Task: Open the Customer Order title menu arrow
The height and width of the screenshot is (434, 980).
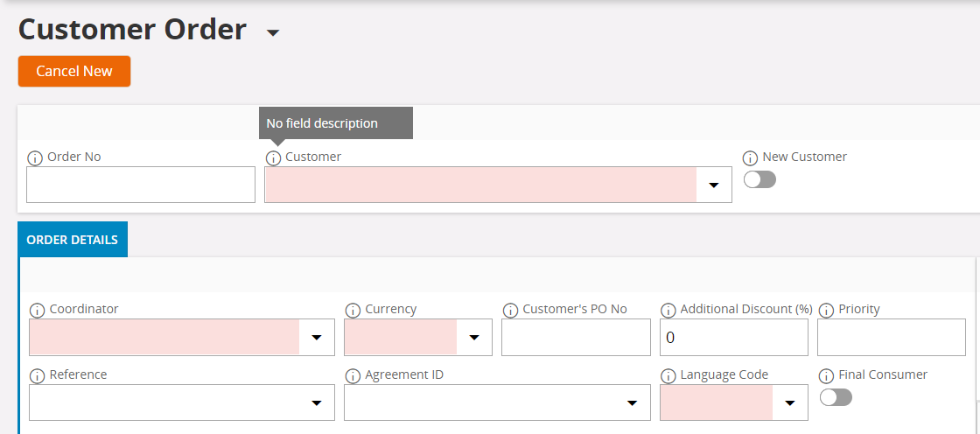Action: [273, 33]
